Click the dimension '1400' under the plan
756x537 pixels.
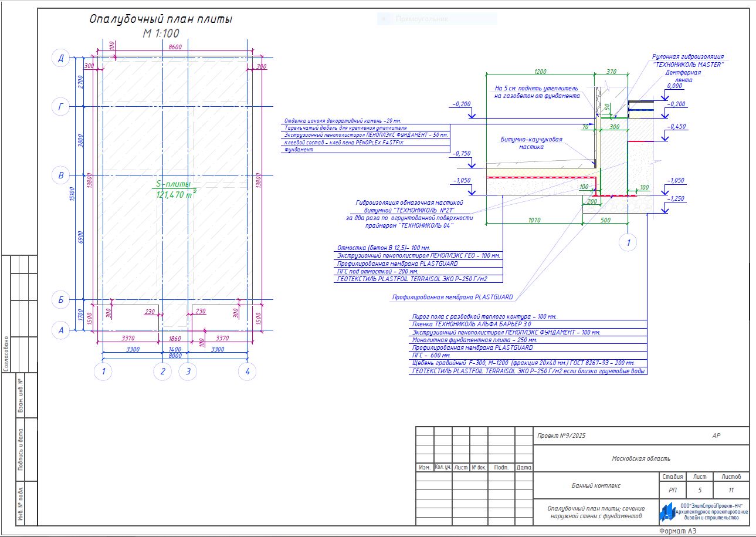coord(175,349)
